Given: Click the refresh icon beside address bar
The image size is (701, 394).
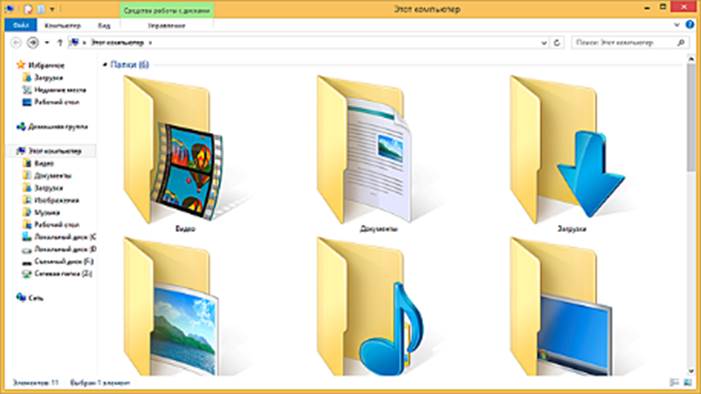Looking at the screenshot, I should (557, 43).
